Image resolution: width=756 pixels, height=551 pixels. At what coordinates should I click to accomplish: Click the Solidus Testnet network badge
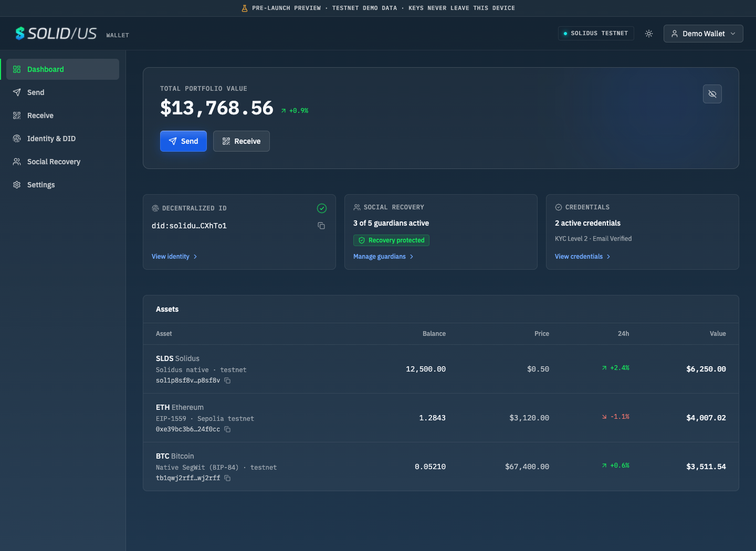(x=596, y=34)
